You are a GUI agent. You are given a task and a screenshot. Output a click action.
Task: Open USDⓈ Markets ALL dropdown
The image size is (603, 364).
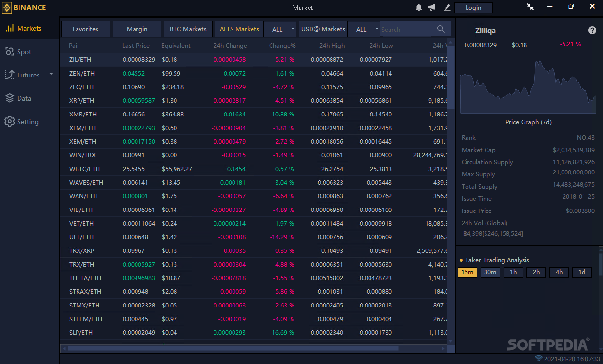[364, 29]
